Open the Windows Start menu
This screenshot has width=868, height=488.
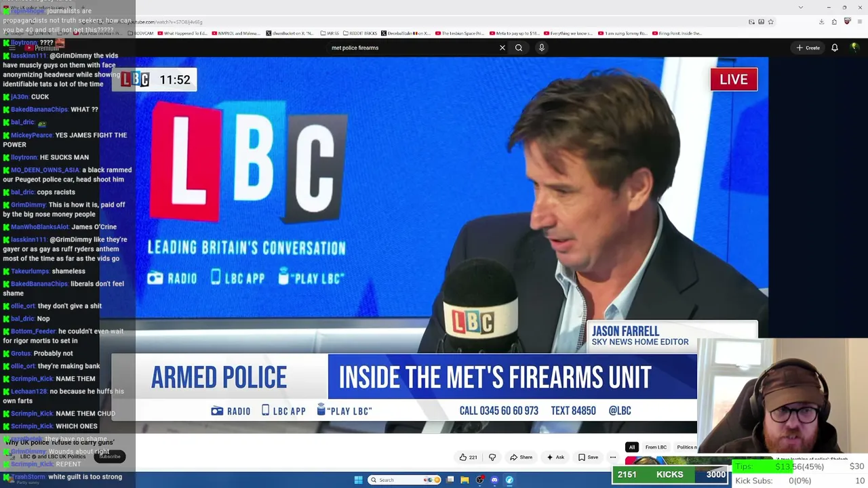coord(358,480)
